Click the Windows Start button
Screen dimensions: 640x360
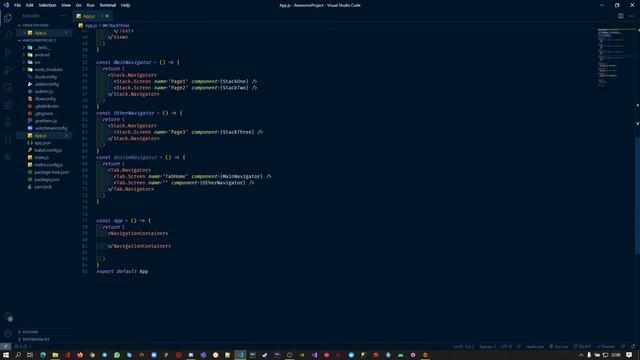(x=6, y=355)
